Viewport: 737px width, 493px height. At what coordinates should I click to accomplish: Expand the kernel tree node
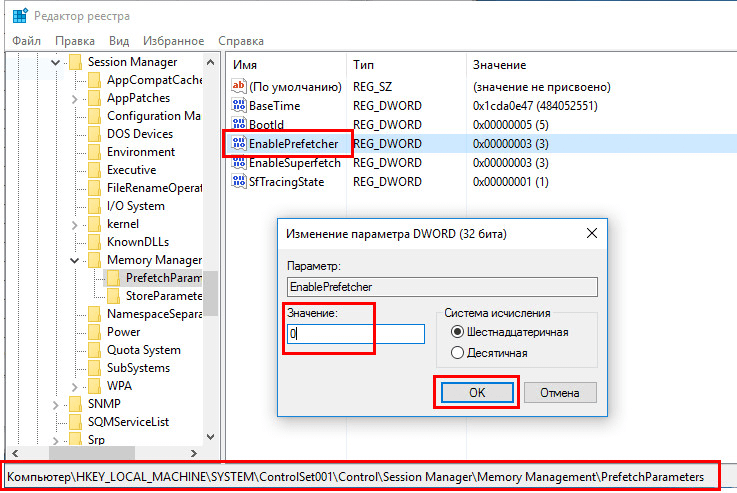pyautogui.click(x=74, y=225)
